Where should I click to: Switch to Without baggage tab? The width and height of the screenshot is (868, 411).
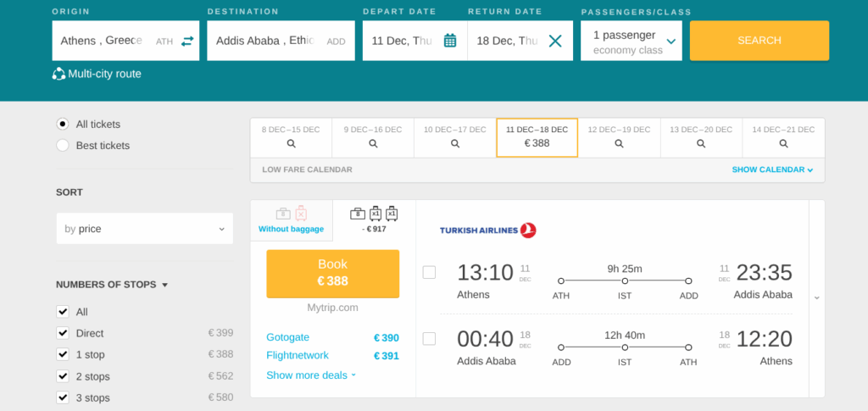point(292,220)
